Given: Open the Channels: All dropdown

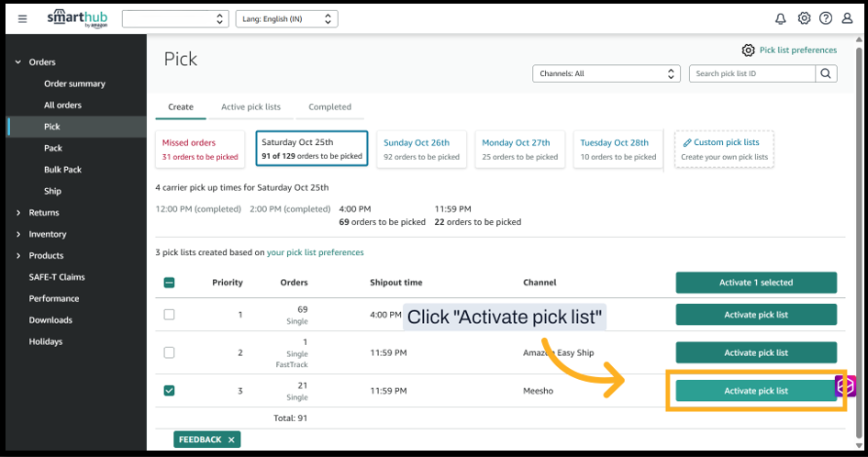Looking at the screenshot, I should click(x=606, y=73).
